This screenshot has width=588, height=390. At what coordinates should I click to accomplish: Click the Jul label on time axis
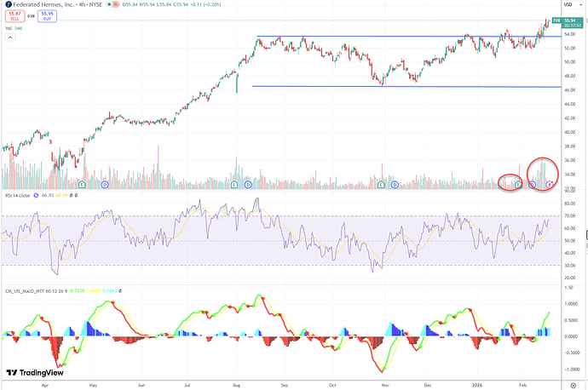[x=187, y=385]
